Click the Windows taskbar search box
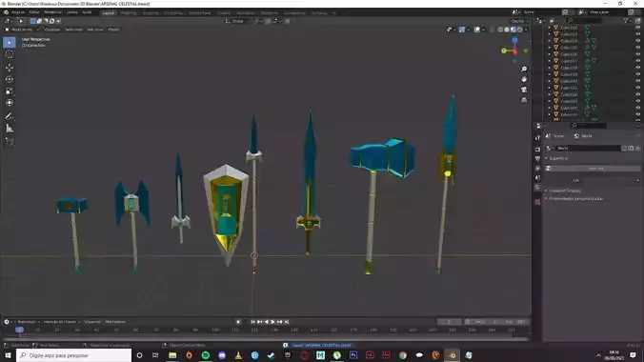The image size is (644, 362). [74, 355]
